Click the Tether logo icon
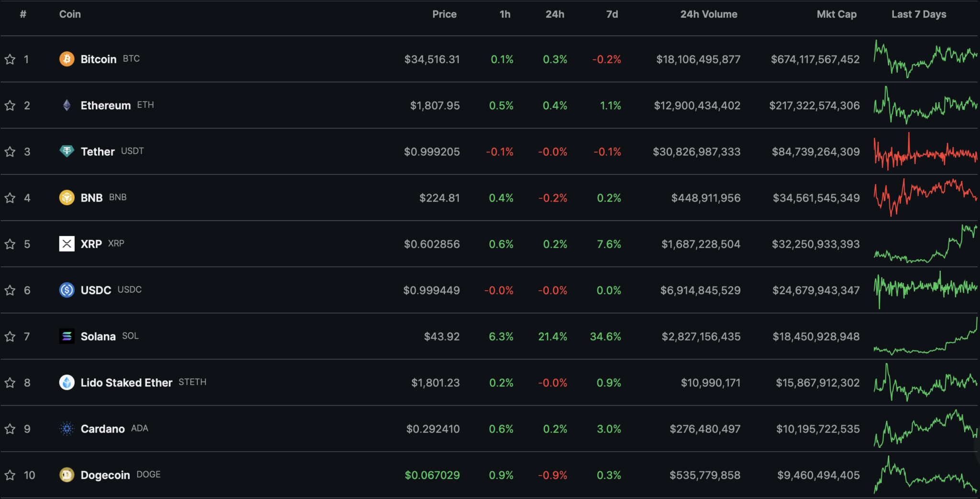The image size is (980, 499). point(67,151)
